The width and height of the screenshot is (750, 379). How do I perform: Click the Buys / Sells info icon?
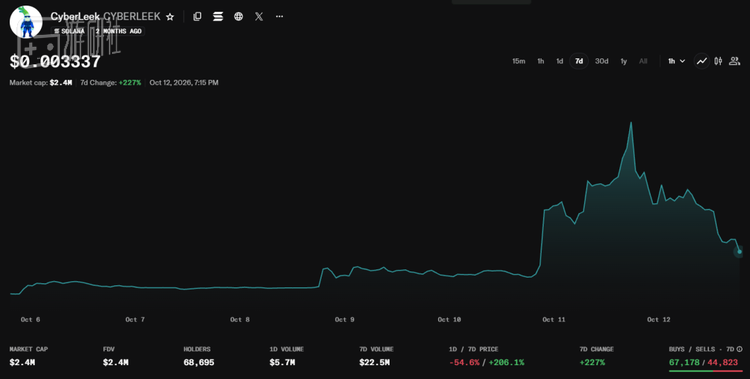[739, 349]
